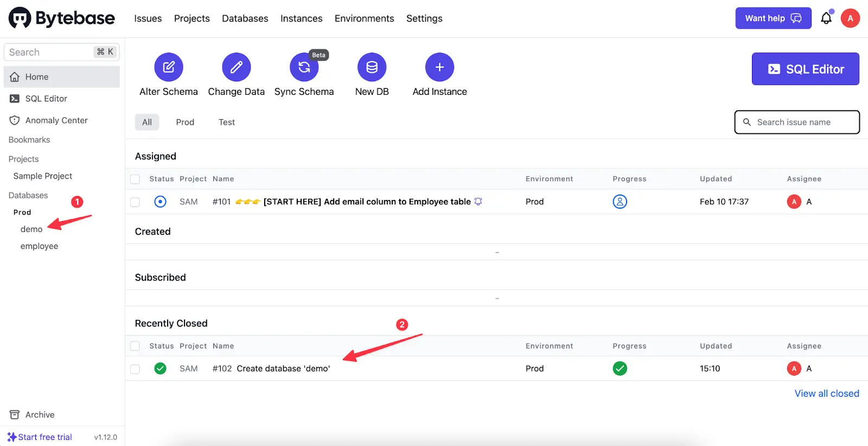Screen dimensions: 868x446
Task: Click open status icon of issue #101
Action: tap(160, 202)
